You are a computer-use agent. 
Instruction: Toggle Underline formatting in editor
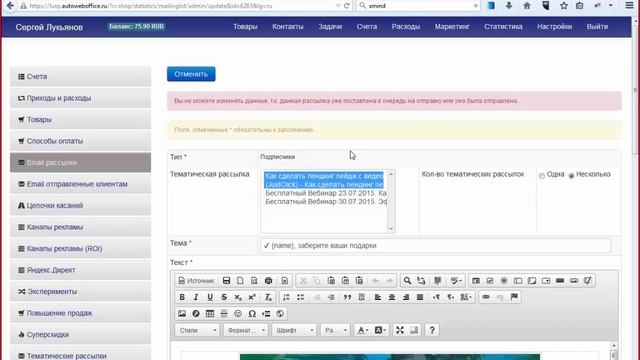[x=210, y=297]
